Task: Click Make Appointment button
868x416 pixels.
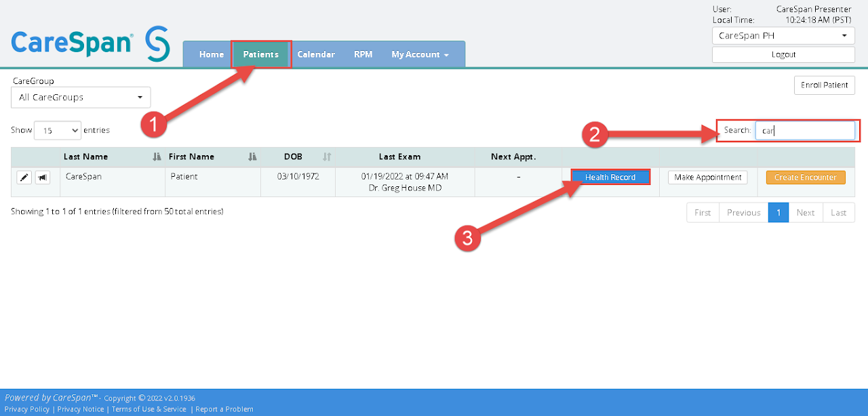Action: tap(708, 178)
